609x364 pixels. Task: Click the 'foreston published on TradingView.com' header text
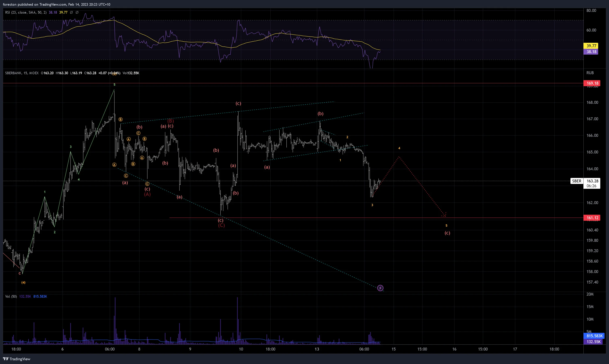click(35, 4)
